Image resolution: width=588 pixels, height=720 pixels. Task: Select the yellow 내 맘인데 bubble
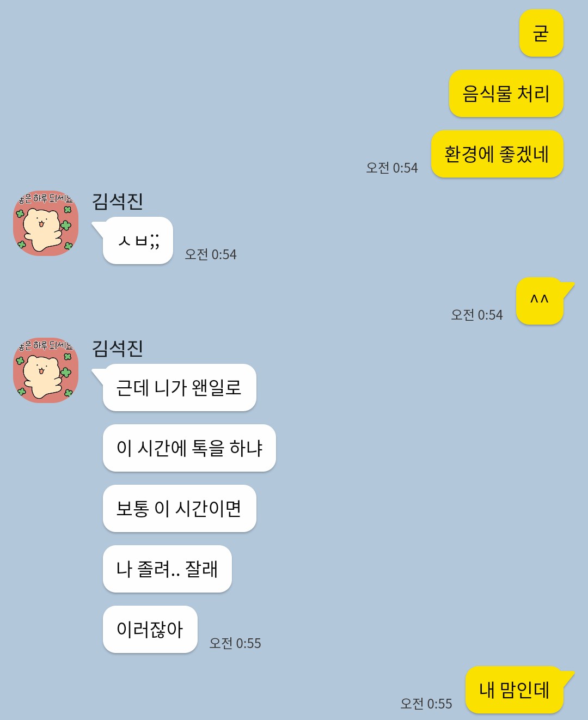(514, 690)
